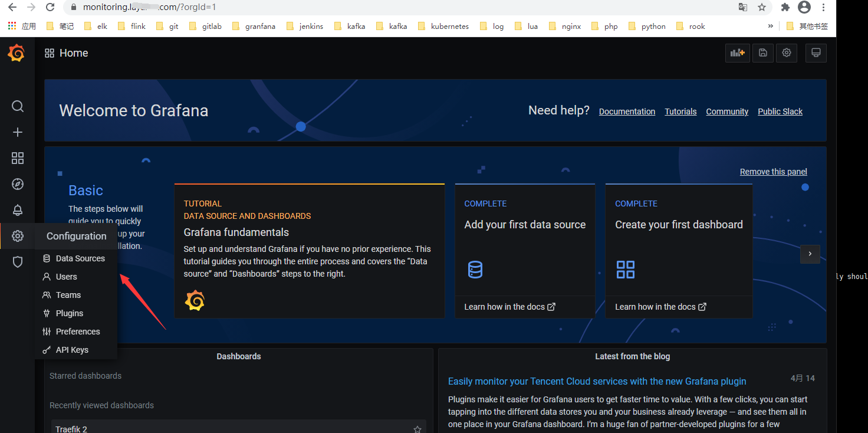Select Users in Configuration menu

click(76, 277)
